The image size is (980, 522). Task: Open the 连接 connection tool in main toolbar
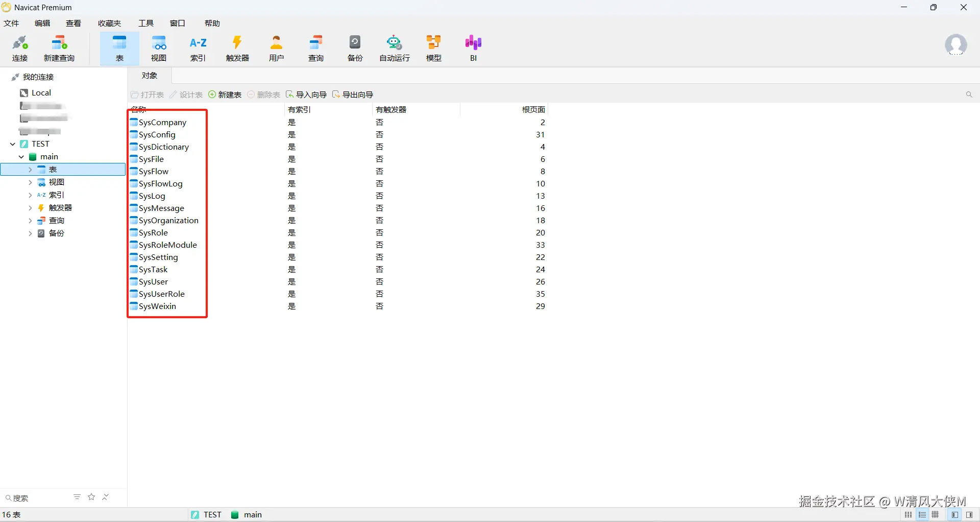point(20,49)
